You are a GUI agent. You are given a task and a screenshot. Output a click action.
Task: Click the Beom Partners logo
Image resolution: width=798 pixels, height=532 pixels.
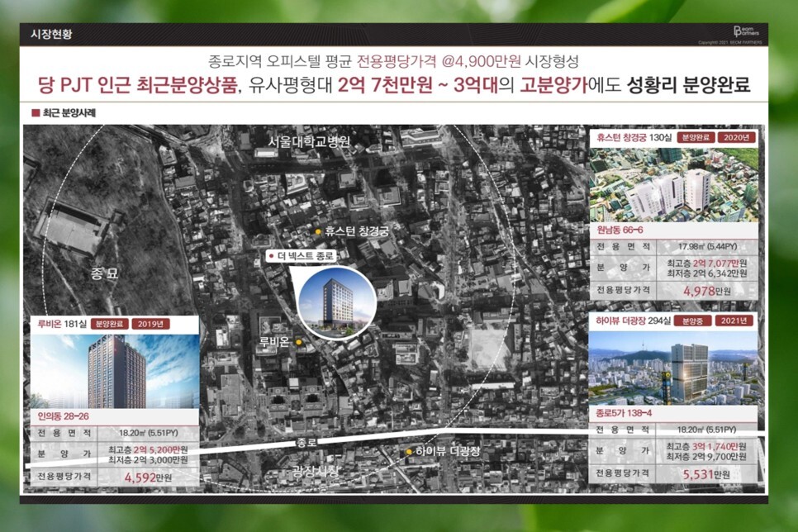tap(746, 31)
